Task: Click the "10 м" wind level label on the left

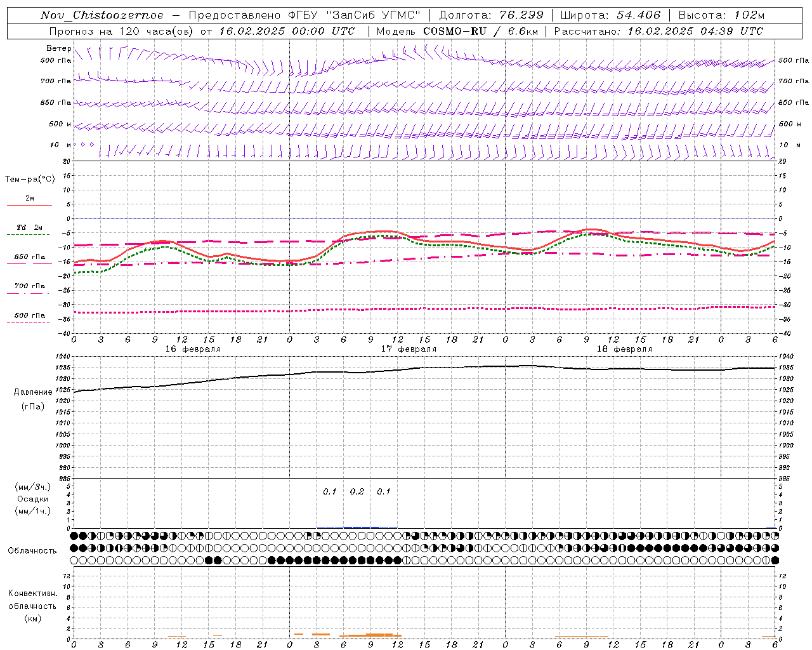Action: tap(60, 145)
